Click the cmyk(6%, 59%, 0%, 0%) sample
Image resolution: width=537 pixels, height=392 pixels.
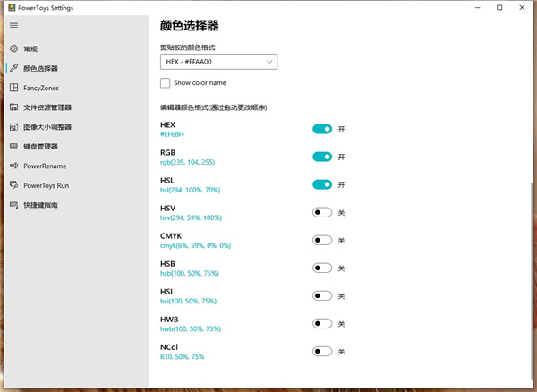[195, 245]
